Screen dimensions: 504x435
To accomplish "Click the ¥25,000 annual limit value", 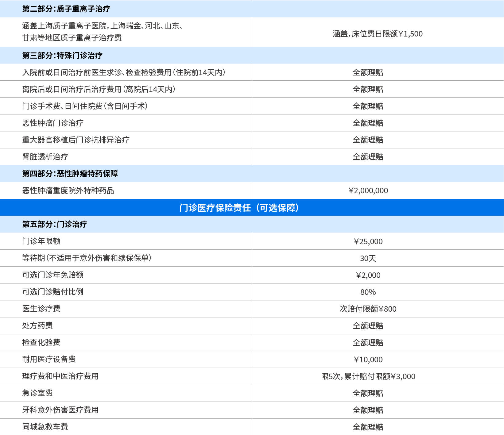I will tap(368, 241).
